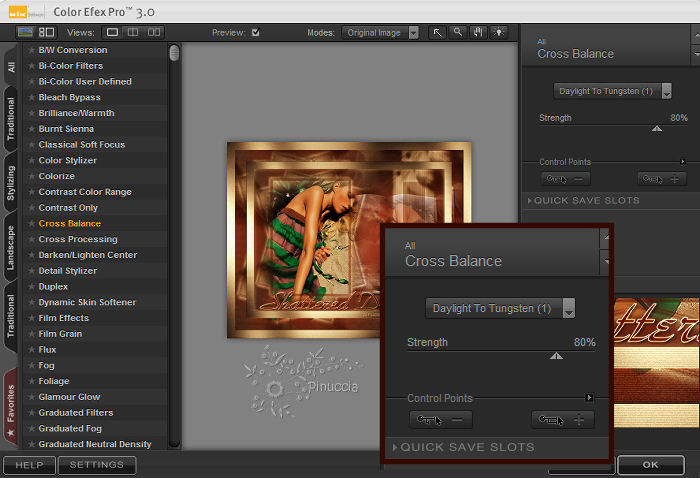
Task: Expand Quick Save Slots in original right panel
Action: point(584,201)
